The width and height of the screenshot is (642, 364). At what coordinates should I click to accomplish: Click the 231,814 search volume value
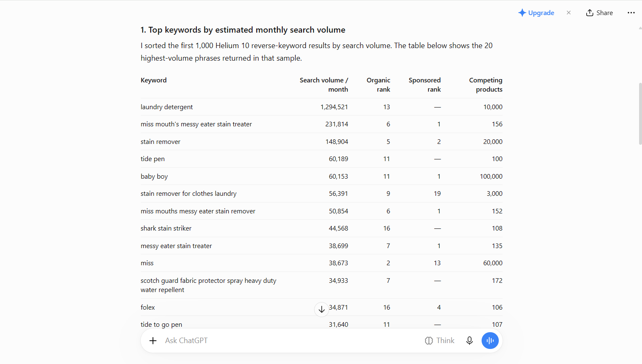337,124
